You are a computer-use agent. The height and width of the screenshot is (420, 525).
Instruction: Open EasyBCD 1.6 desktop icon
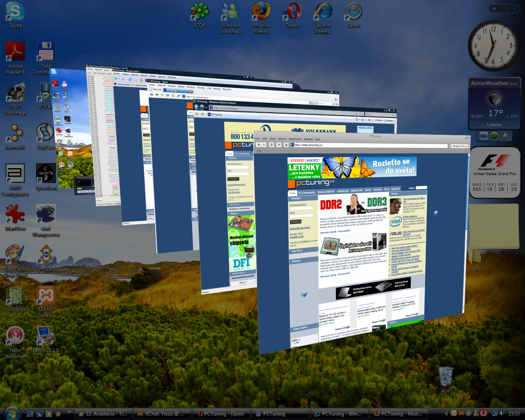46,340
